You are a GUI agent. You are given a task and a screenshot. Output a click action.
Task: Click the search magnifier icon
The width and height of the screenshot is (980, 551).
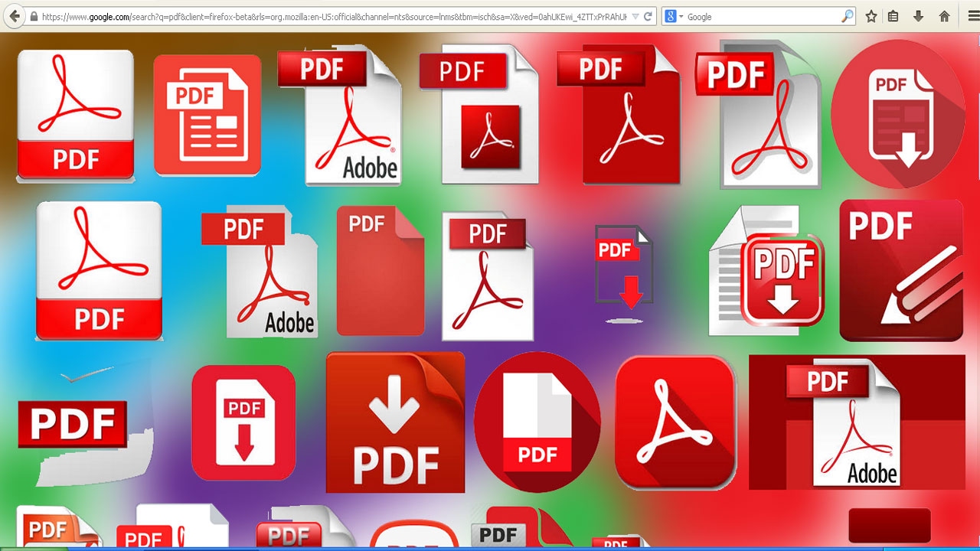coord(848,16)
